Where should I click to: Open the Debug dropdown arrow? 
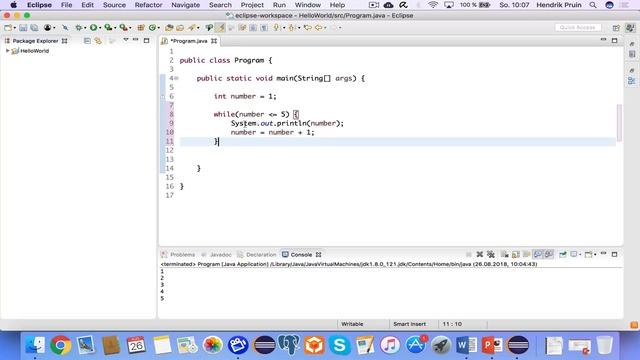pos(85,28)
